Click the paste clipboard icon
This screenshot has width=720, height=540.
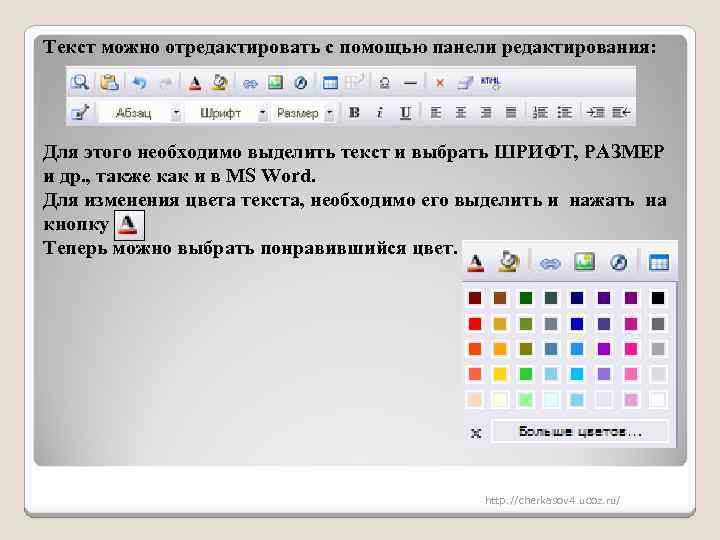[x=109, y=83]
